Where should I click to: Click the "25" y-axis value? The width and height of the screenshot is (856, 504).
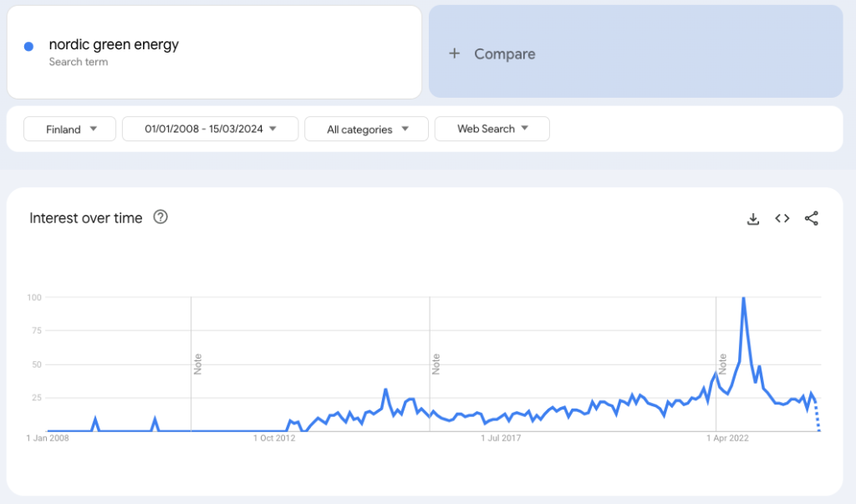(37, 398)
